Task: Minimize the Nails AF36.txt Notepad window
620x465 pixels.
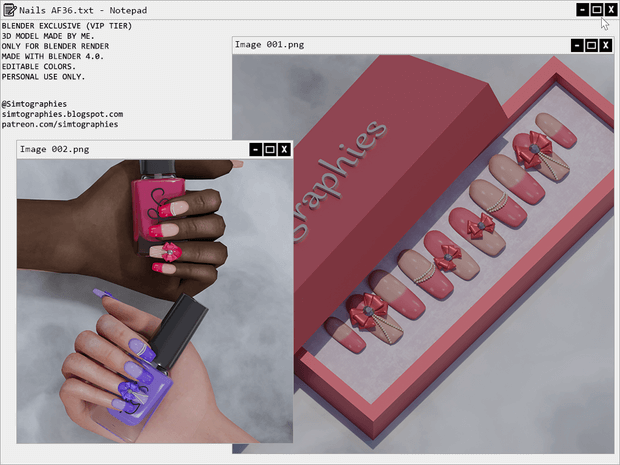Action: 583,9
